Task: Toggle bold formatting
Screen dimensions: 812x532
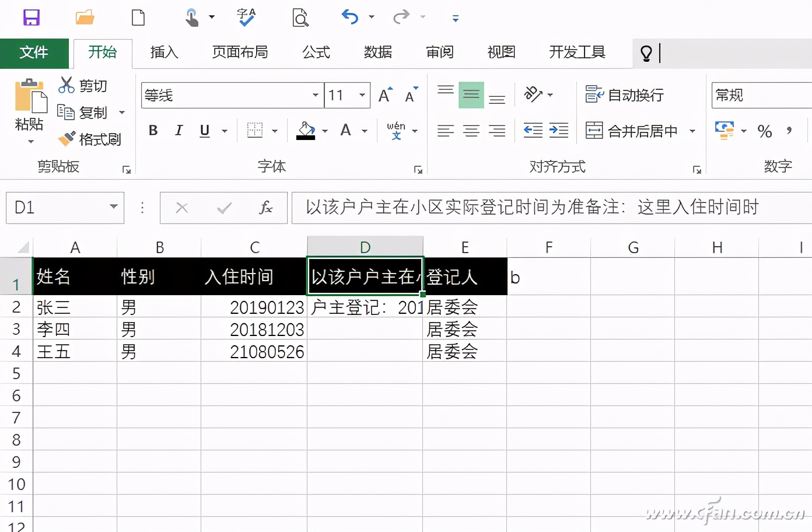Action: click(x=153, y=131)
